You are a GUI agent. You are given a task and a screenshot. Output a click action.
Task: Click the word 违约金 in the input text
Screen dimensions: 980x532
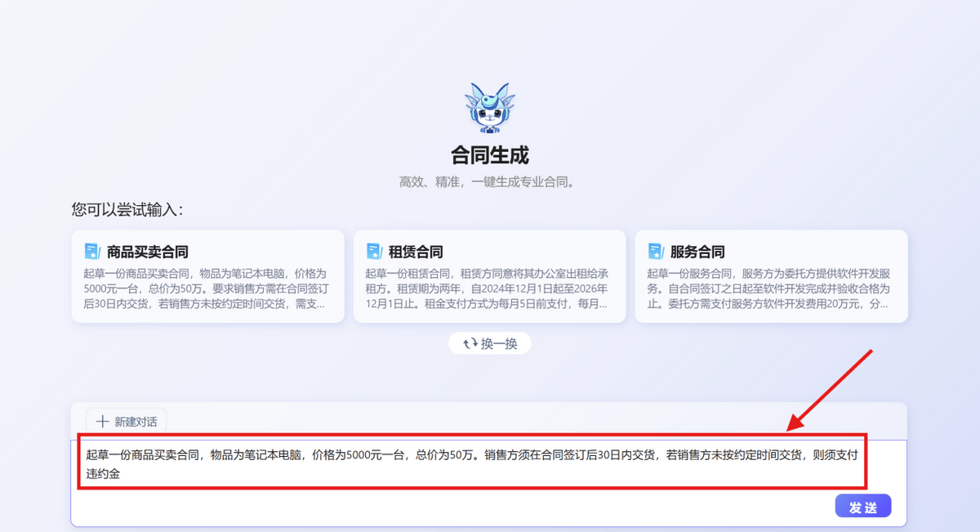[103, 474]
